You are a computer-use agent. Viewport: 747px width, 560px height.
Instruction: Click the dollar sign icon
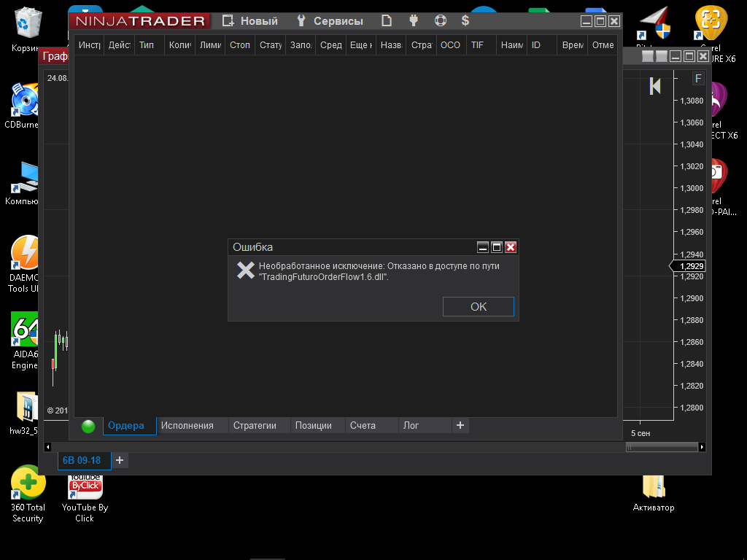[465, 21]
